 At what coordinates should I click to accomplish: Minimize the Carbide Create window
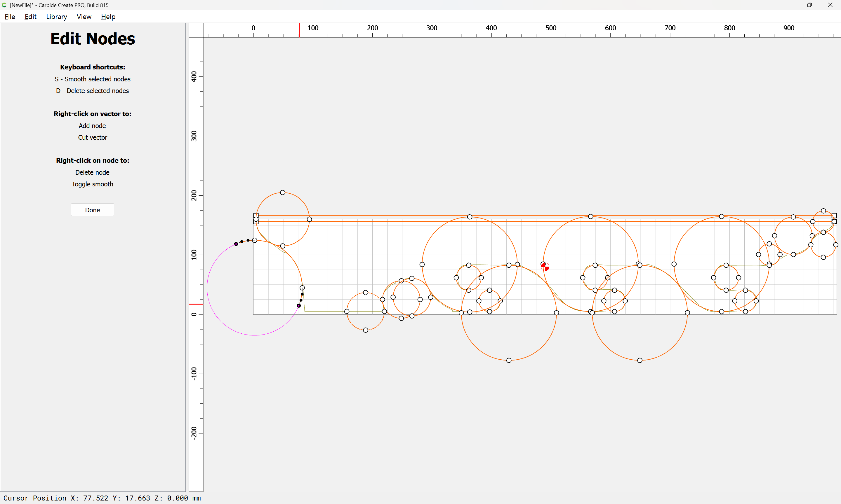pyautogui.click(x=789, y=5)
